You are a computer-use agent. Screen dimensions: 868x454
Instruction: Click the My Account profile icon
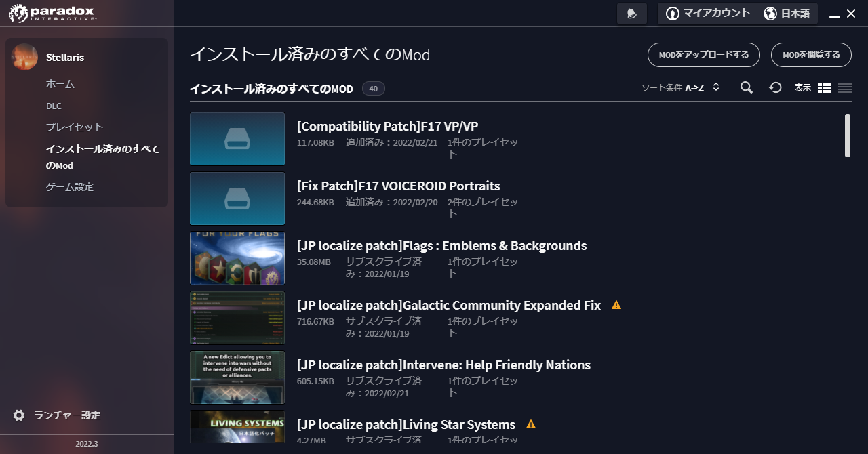[x=673, y=14]
